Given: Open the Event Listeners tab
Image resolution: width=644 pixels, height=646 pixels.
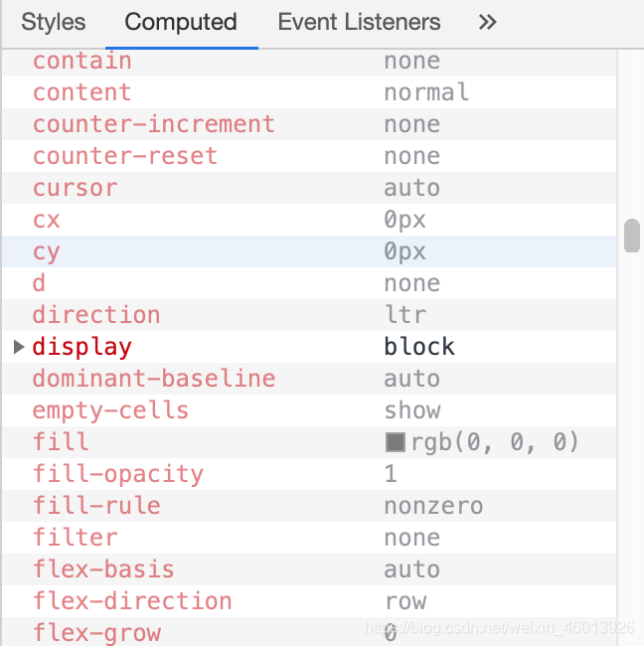Looking at the screenshot, I should point(360,22).
